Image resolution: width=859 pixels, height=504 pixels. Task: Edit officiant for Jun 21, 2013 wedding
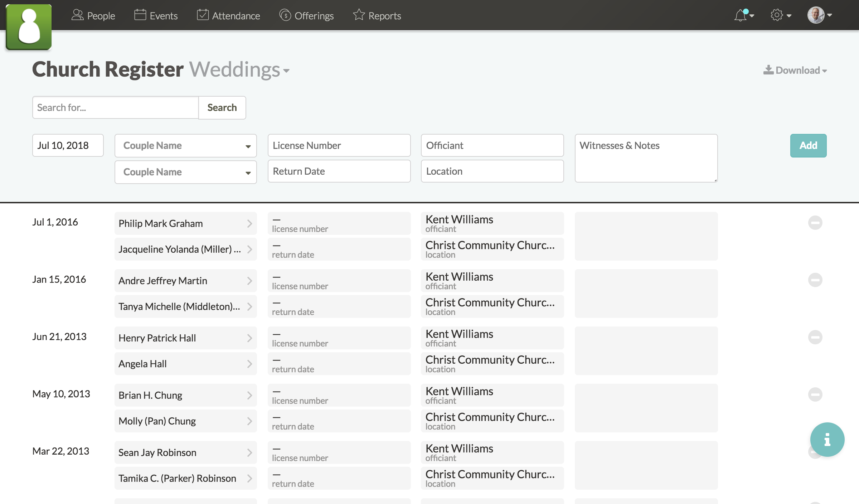492,338
